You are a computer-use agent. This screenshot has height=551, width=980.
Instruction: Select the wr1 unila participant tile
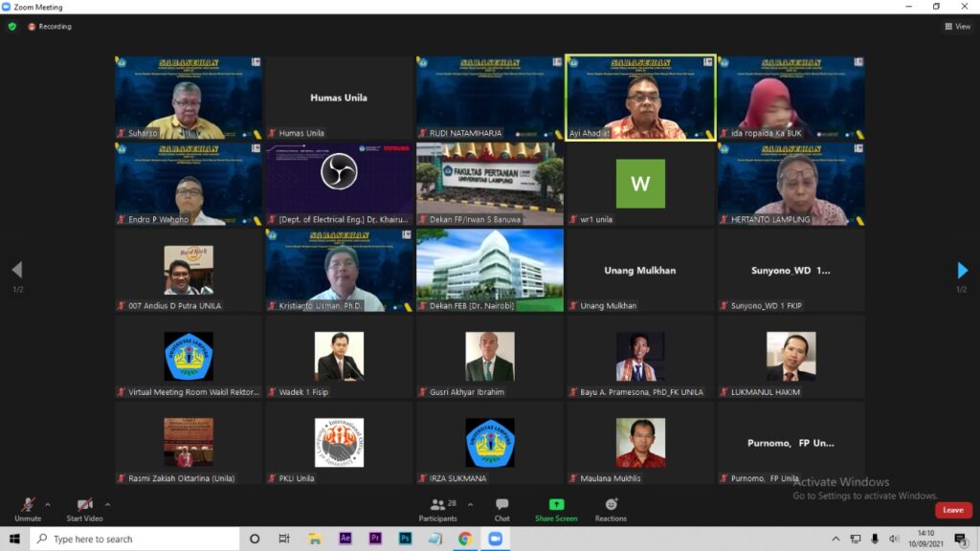pyautogui.click(x=640, y=184)
